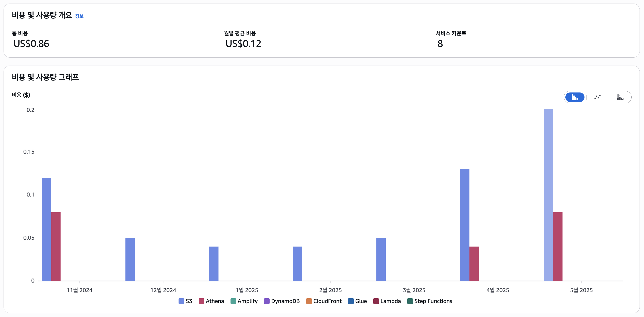Viewport: 644px width, 317px height.
Task: Click the S3 bar for 4월 2025
Action: 465,225
